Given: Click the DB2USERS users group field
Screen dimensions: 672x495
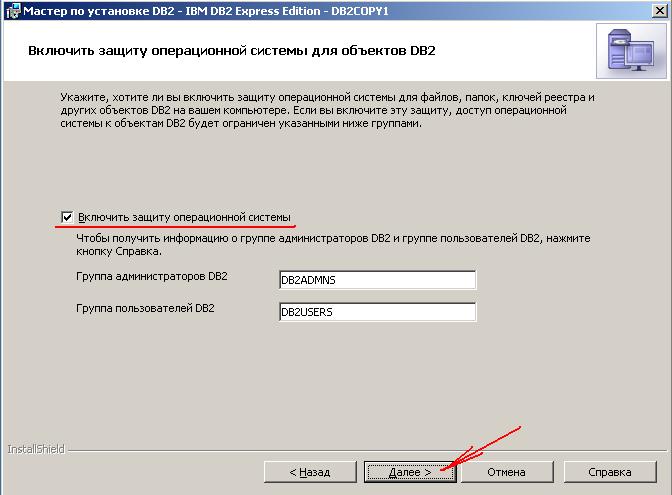Looking at the screenshot, I should click(377, 312).
